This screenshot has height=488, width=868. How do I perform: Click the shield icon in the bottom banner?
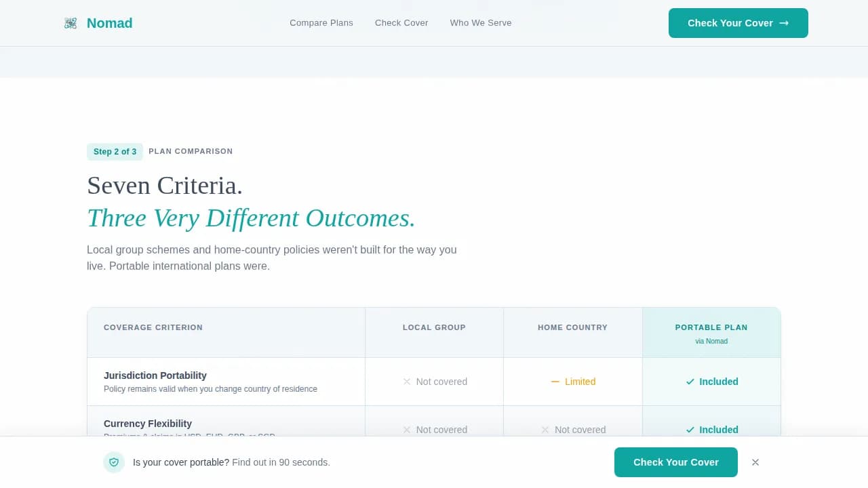pos(114,462)
